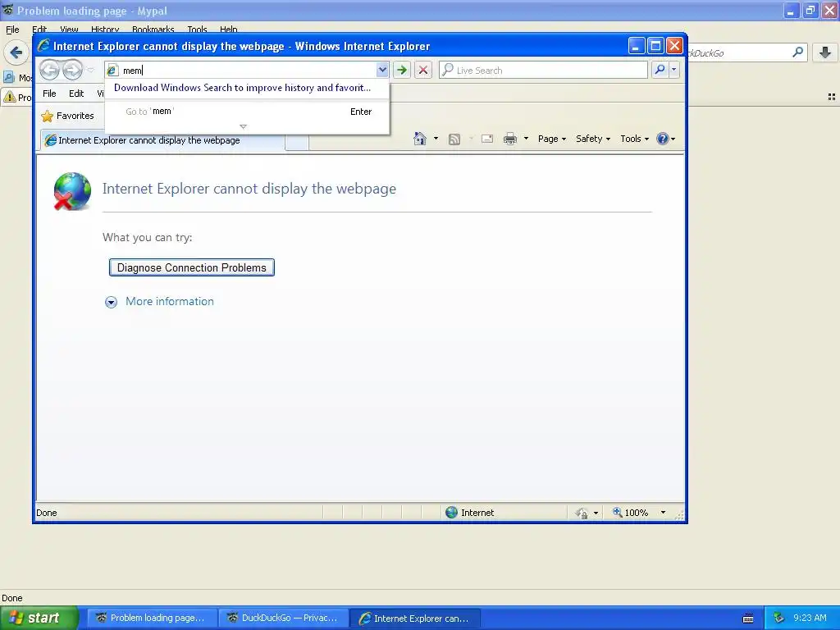The width and height of the screenshot is (840, 630).
Task: Open the IE Edit menu
Action: [x=76, y=94]
